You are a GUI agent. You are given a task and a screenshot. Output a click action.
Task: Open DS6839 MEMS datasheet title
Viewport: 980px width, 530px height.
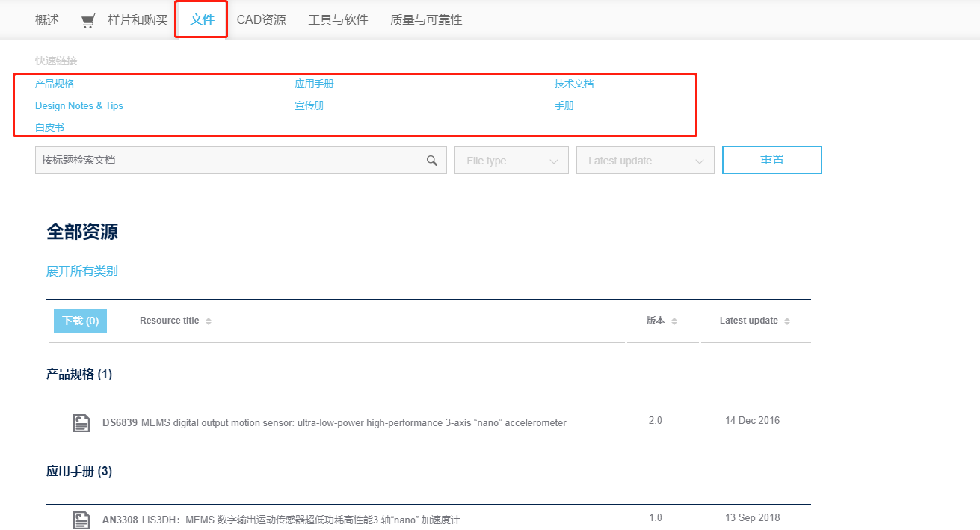coord(334,423)
